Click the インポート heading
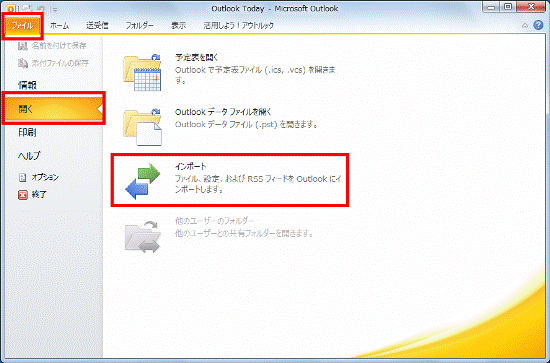Viewport: 550px width, 363px height. (191, 167)
